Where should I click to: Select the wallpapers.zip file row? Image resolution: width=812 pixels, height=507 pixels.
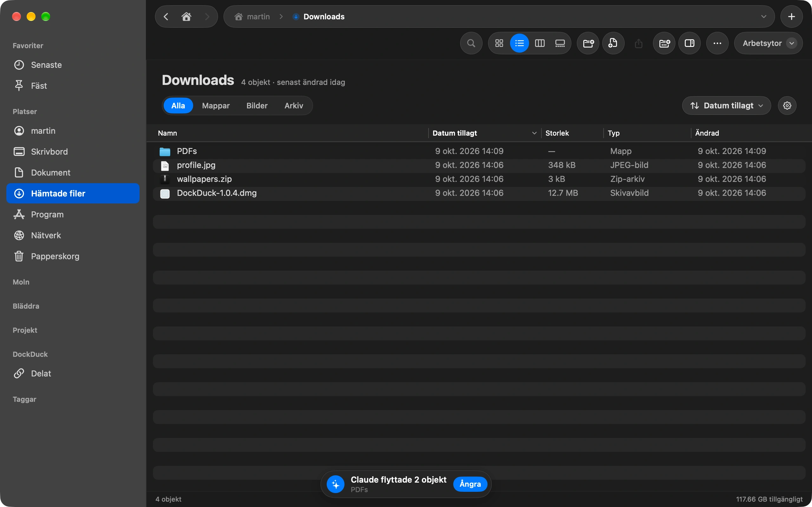[479, 179]
